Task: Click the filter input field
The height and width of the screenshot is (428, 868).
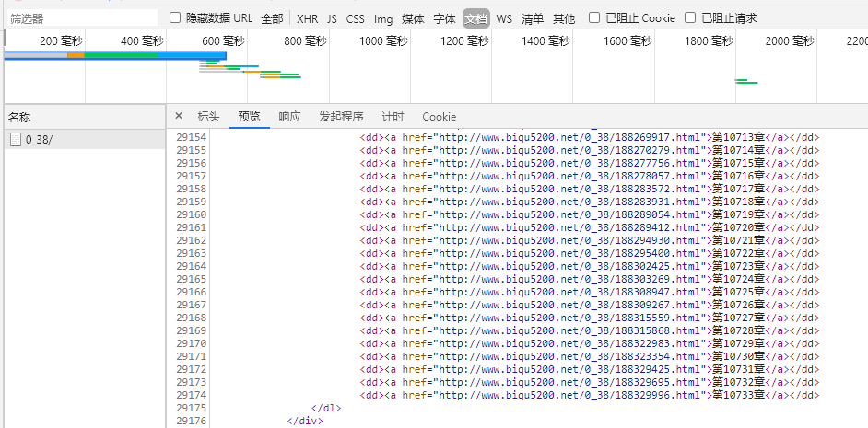Action: (x=82, y=18)
